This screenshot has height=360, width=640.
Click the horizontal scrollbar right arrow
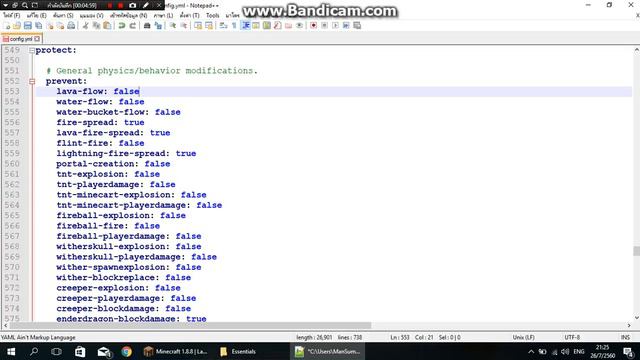coord(629,325)
